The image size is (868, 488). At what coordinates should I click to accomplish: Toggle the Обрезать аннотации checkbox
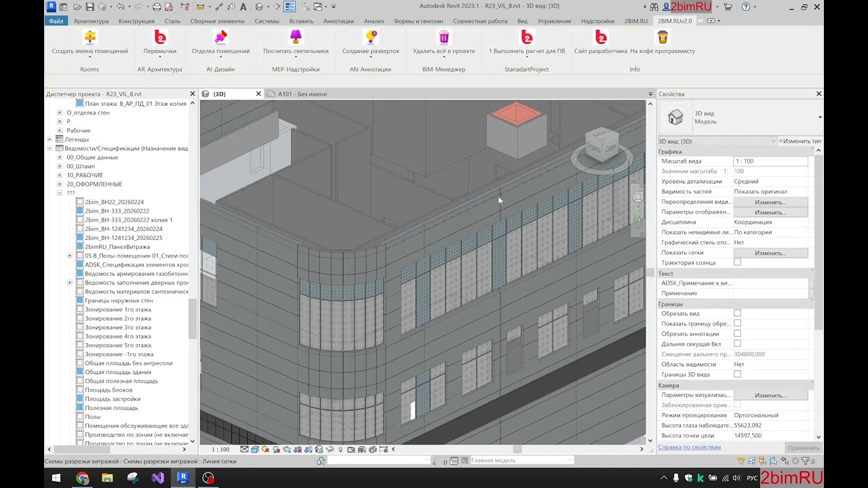coord(737,333)
